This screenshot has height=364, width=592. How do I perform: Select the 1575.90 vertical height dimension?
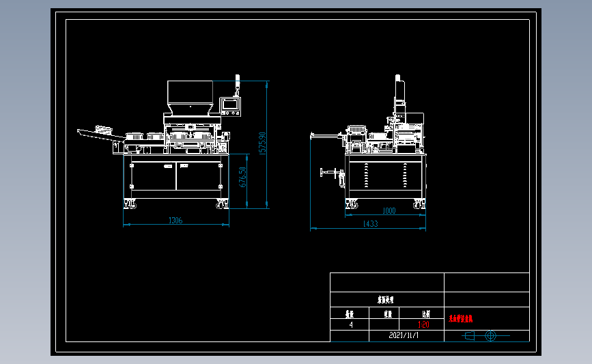pyautogui.click(x=263, y=143)
